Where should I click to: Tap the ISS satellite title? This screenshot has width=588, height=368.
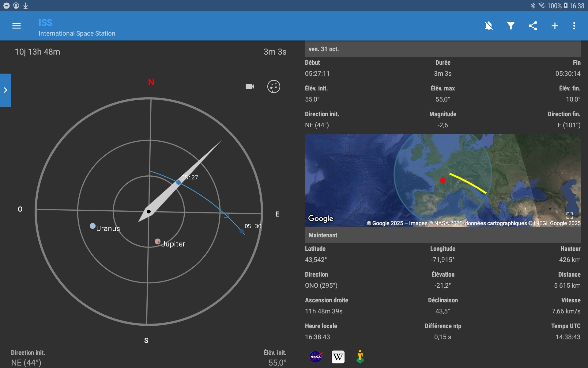point(46,23)
